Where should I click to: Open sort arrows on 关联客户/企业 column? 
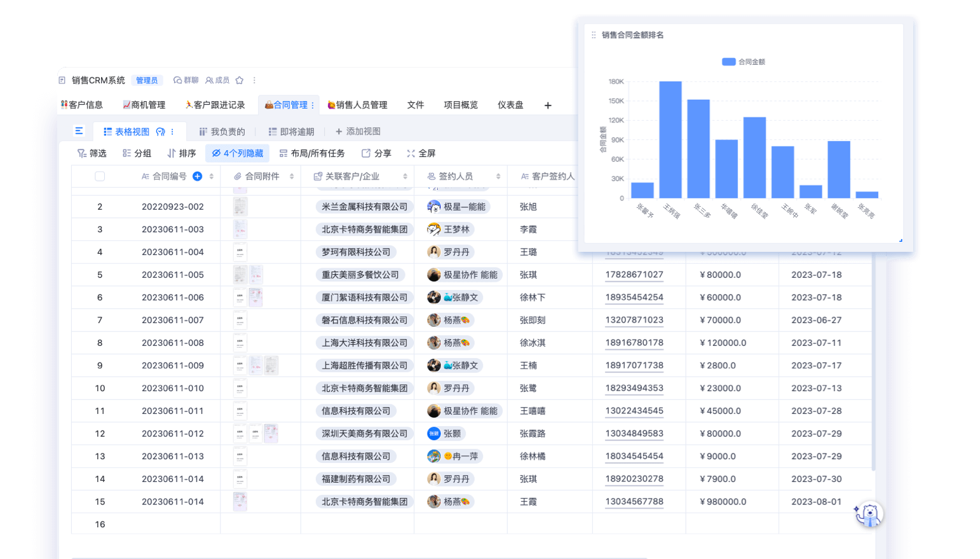405,176
